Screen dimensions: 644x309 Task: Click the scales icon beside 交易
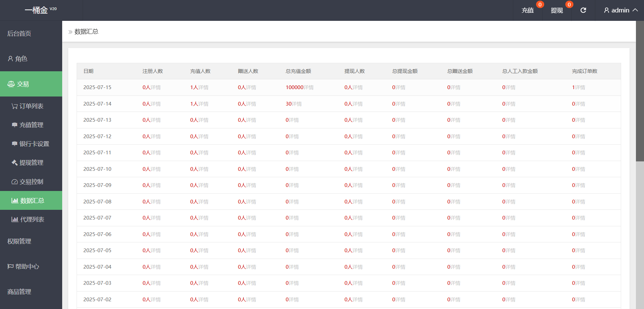click(x=11, y=84)
